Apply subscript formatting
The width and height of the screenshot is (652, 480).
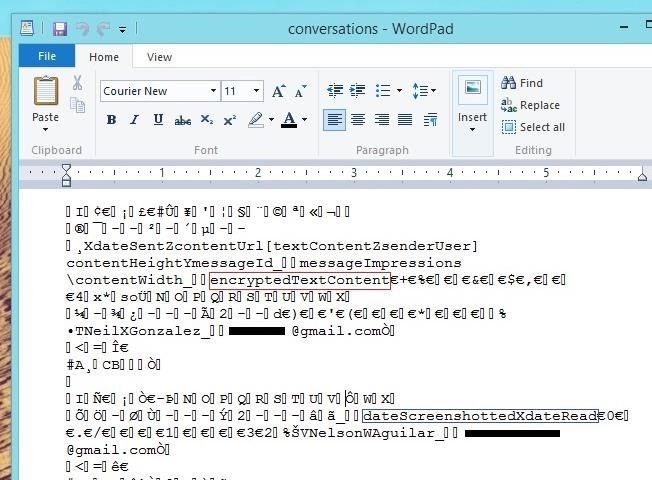(206, 120)
